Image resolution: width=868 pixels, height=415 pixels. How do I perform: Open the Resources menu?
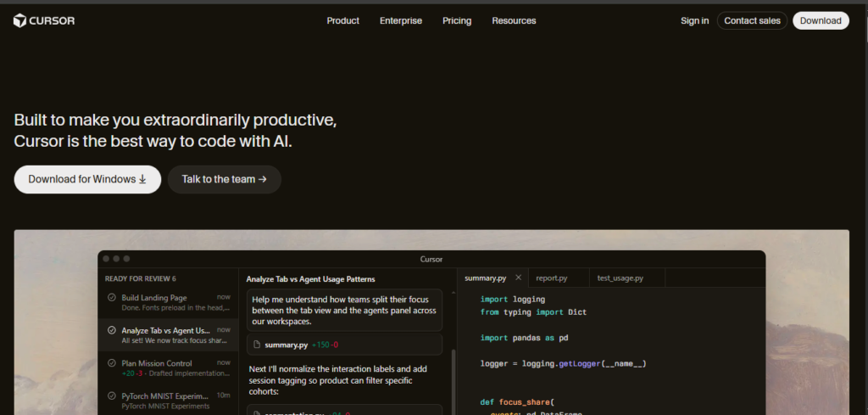[514, 20]
